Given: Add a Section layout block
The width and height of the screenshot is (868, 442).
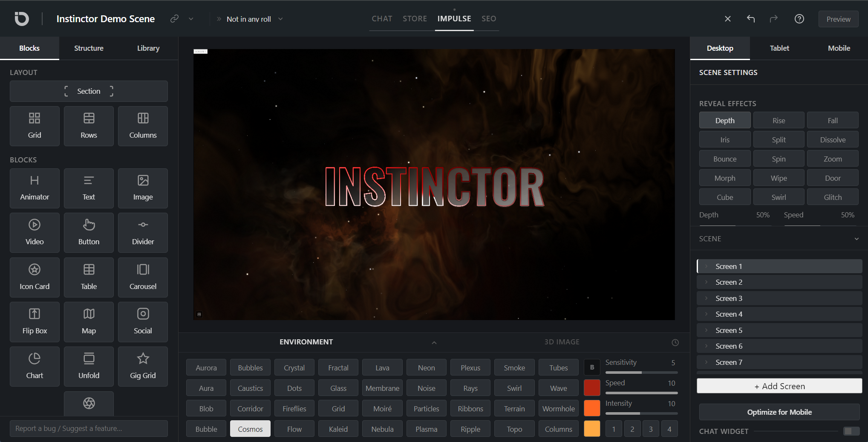Looking at the screenshot, I should pos(89,91).
